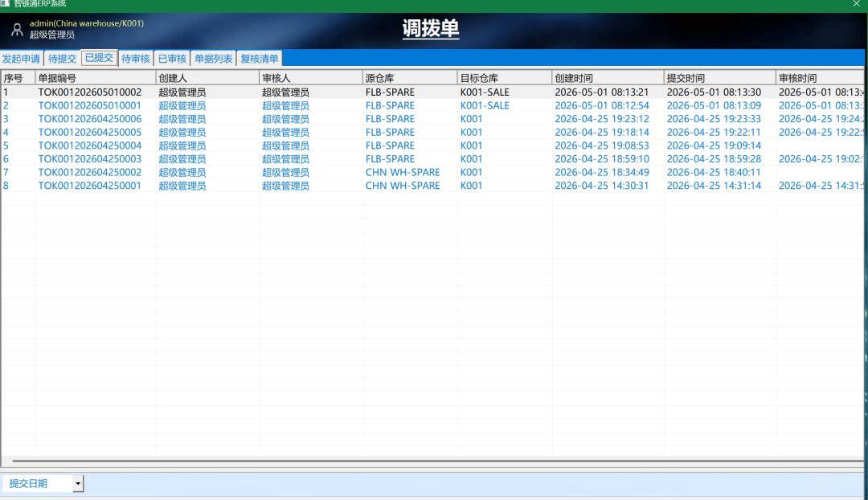
Task: Click the 调拨单 page title
Action: pos(431,29)
